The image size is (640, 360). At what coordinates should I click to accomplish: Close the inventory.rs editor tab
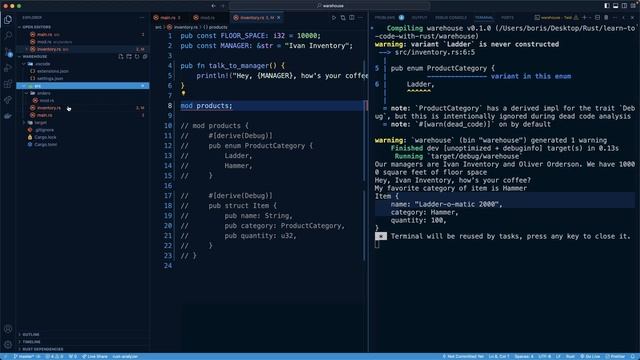[279, 18]
